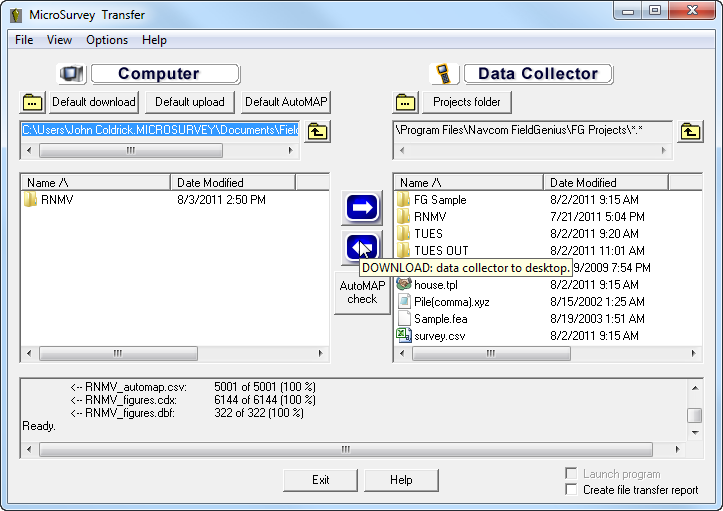Screen dimensions: 723x511
Task: Click the Exit button
Action: click(x=320, y=480)
